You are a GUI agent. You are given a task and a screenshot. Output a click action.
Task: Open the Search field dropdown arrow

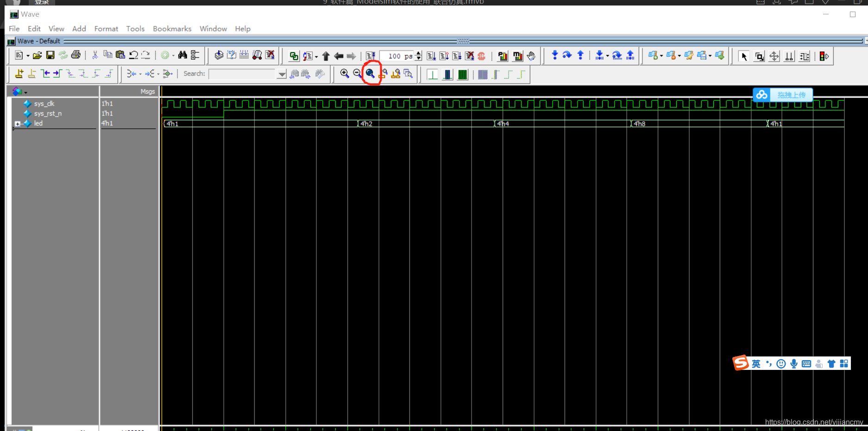tap(282, 74)
